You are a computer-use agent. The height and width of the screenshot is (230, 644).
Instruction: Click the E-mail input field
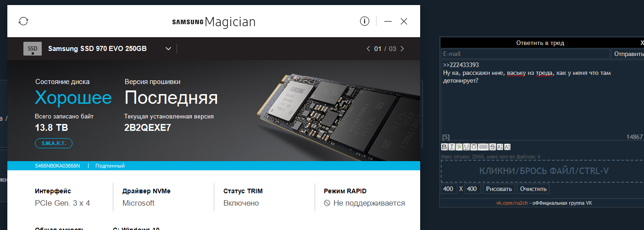point(526,54)
